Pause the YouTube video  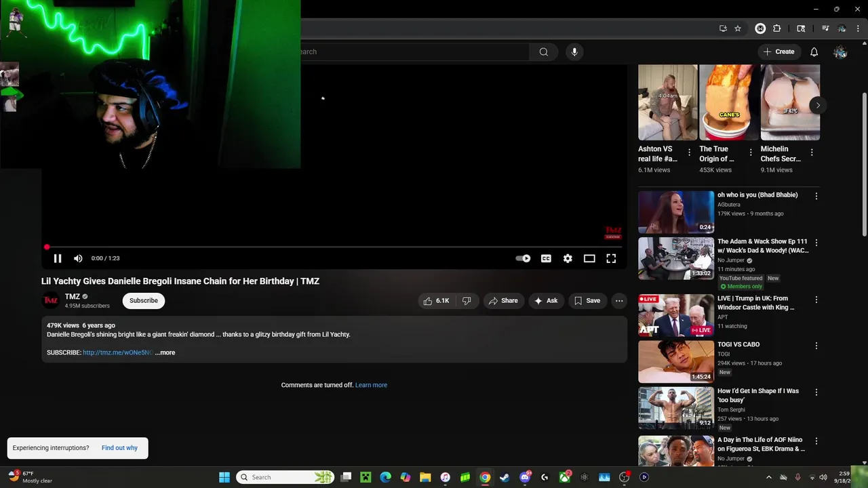[x=58, y=258]
